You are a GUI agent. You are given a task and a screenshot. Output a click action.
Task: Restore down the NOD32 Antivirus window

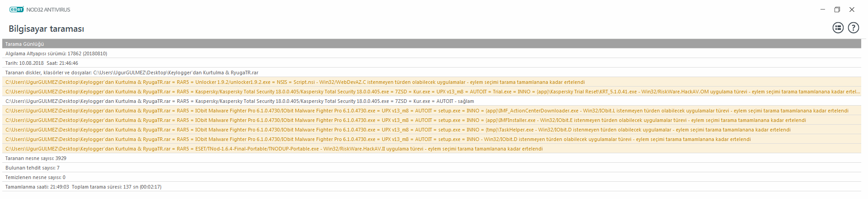coord(837,10)
